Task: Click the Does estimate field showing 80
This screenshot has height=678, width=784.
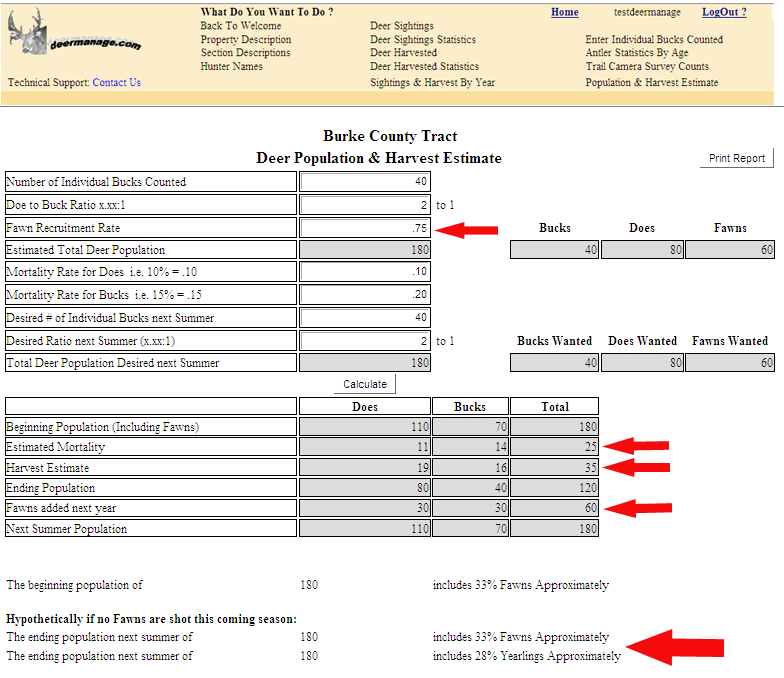Action: (642, 250)
